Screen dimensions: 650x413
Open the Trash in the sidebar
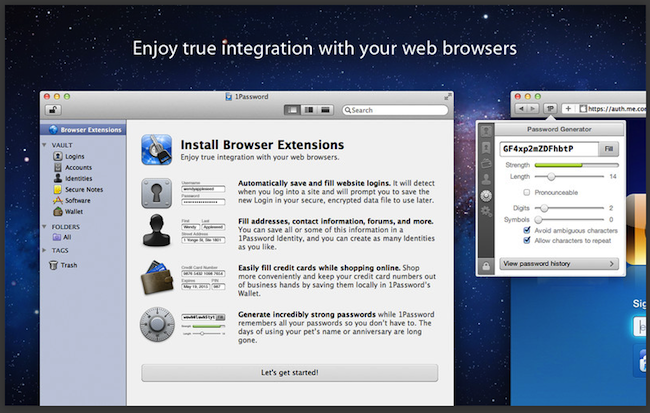63,265
